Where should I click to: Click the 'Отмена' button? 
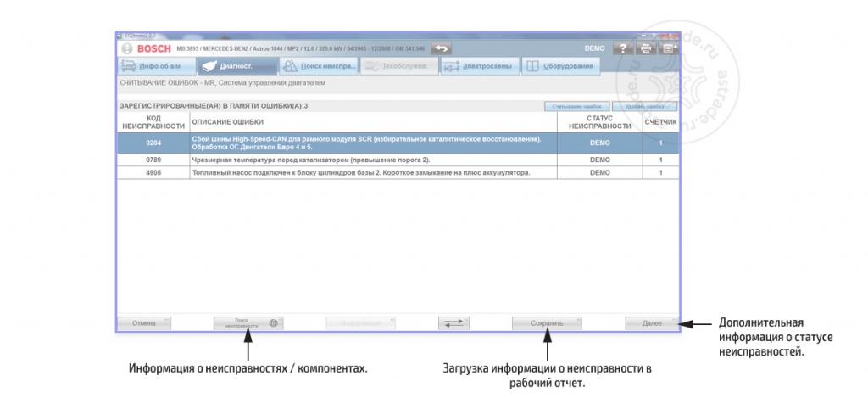pos(144,323)
